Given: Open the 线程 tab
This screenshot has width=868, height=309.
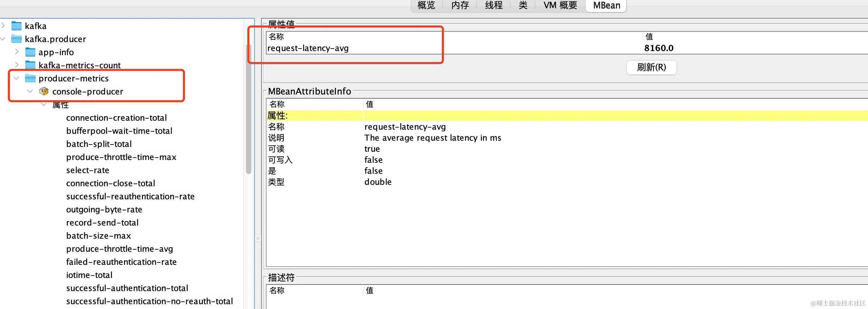Looking at the screenshot, I should [x=494, y=6].
